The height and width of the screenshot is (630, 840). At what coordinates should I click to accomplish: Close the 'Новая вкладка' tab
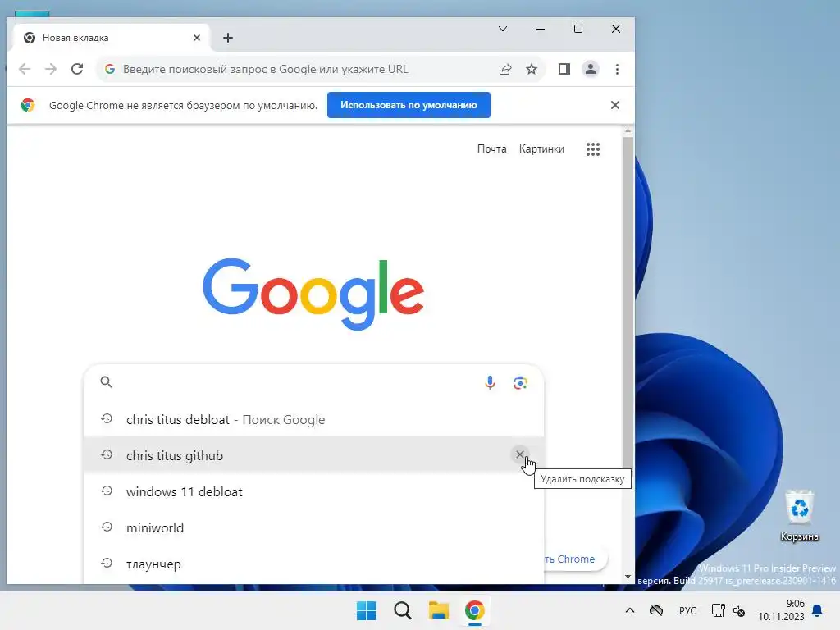(197, 38)
